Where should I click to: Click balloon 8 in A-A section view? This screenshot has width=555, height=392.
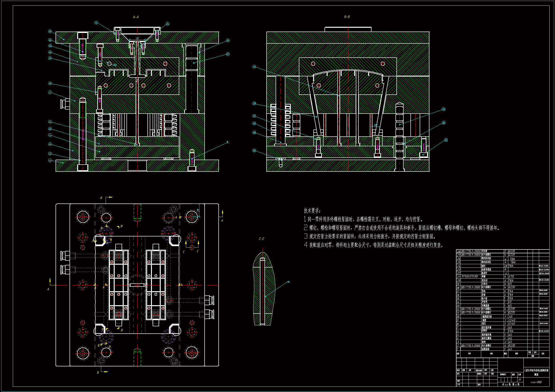pyautogui.click(x=50, y=83)
